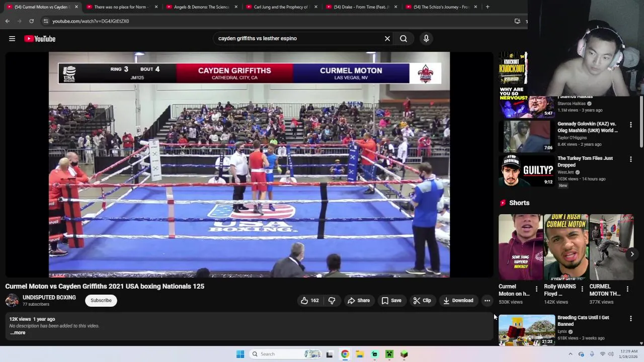Click the taskbar Search box
The width and height of the screenshot is (644, 362).
click(285, 354)
